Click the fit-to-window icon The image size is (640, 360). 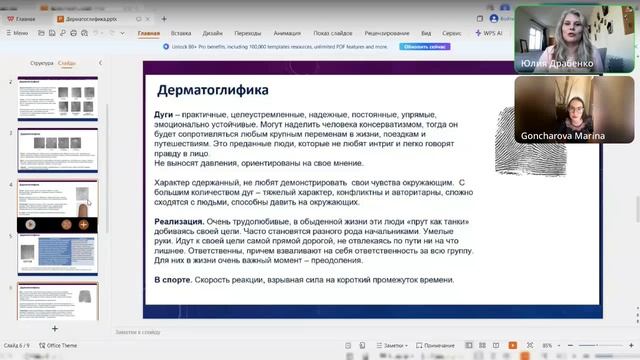[530, 345]
